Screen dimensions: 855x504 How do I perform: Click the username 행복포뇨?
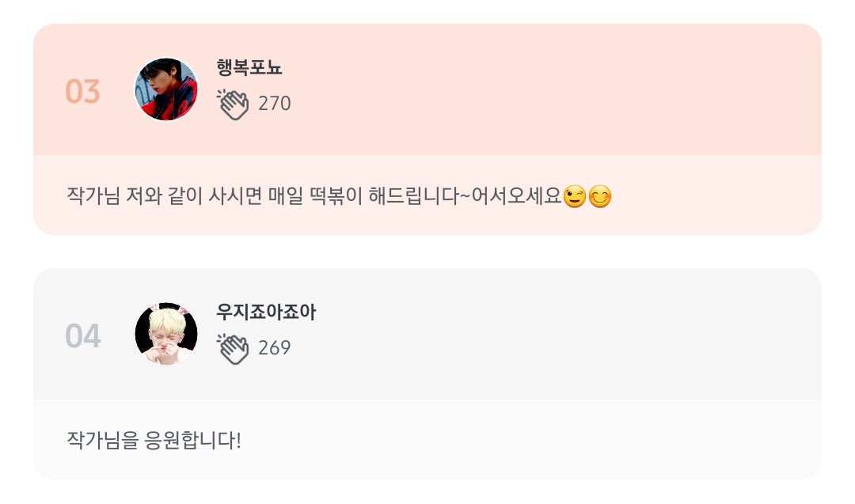(x=249, y=68)
